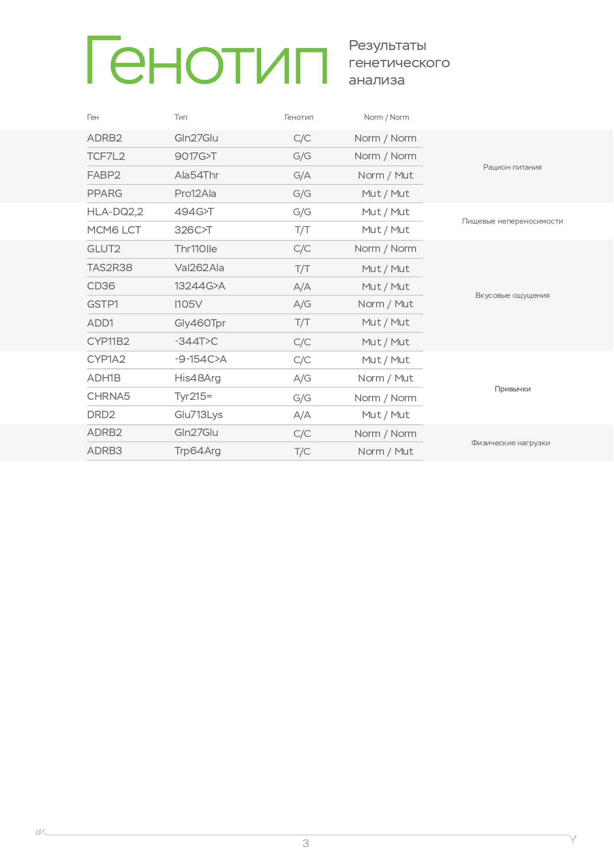Click the His48Arg type cell
614x868 pixels.
pyautogui.click(x=197, y=378)
